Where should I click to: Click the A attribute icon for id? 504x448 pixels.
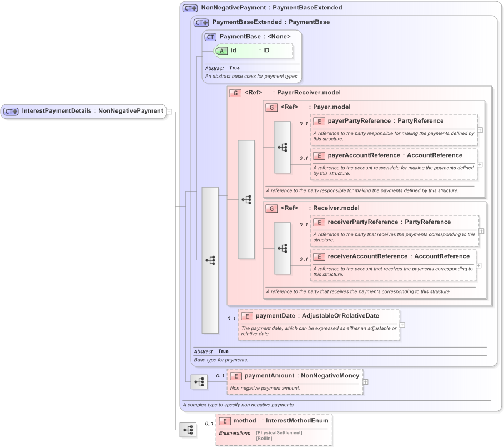(x=221, y=51)
